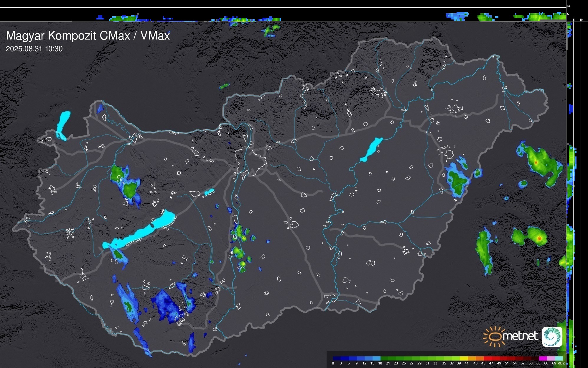Click red-core storm cell east of border

pos(536,163)
